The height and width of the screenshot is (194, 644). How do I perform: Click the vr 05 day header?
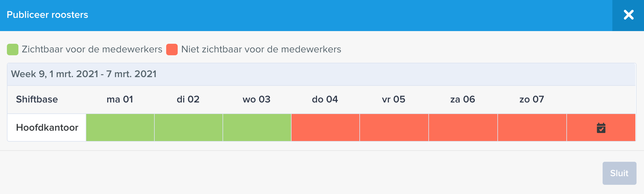click(x=394, y=99)
